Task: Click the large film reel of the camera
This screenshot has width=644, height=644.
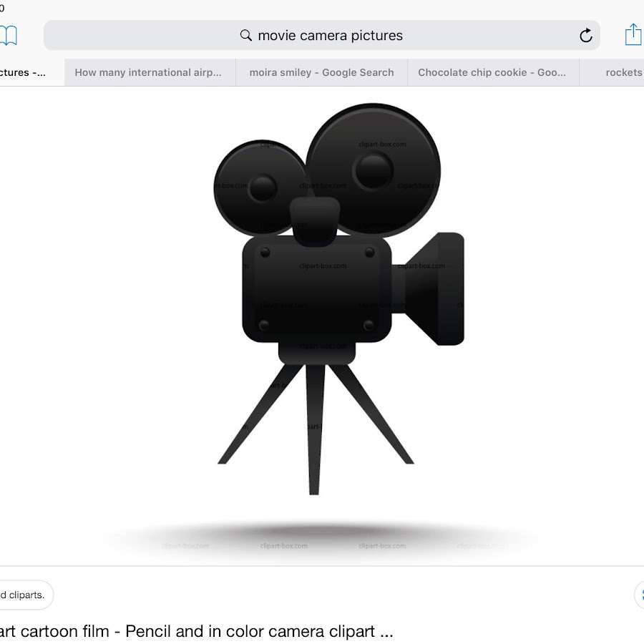Action: point(373,170)
